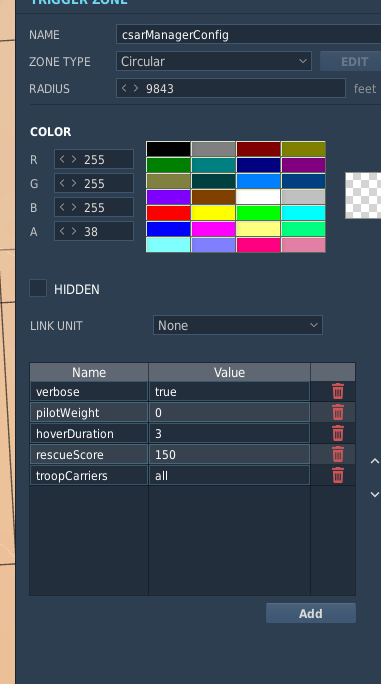Click the pilotWeight value '0' cell

coord(229,412)
